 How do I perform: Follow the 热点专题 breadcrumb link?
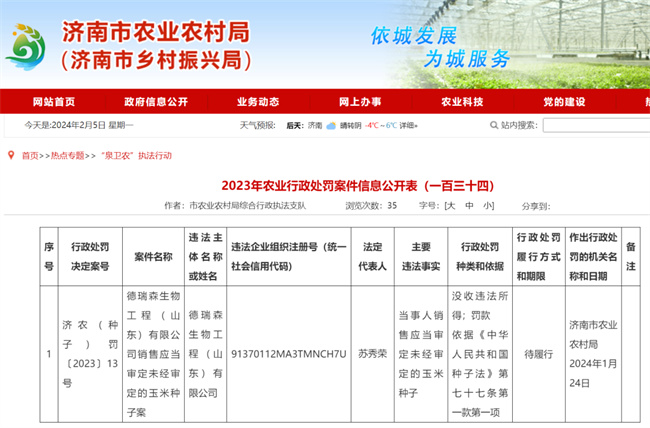tap(68, 156)
